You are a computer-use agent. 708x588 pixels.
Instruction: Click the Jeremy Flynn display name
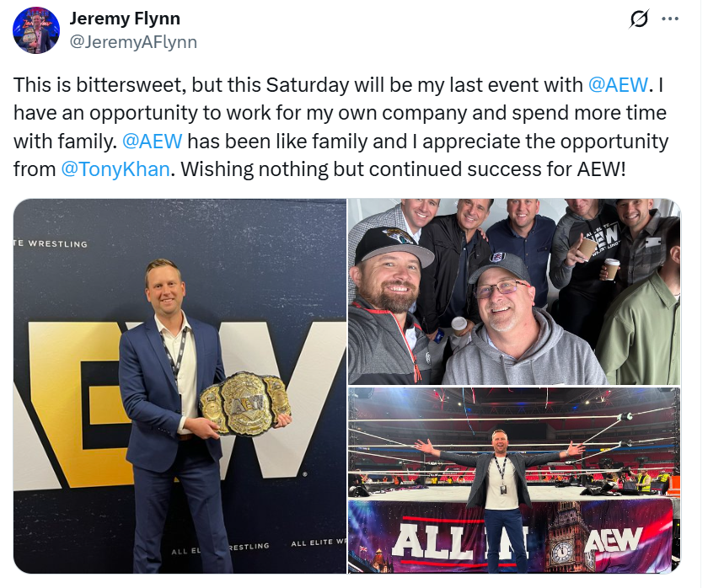(125, 19)
